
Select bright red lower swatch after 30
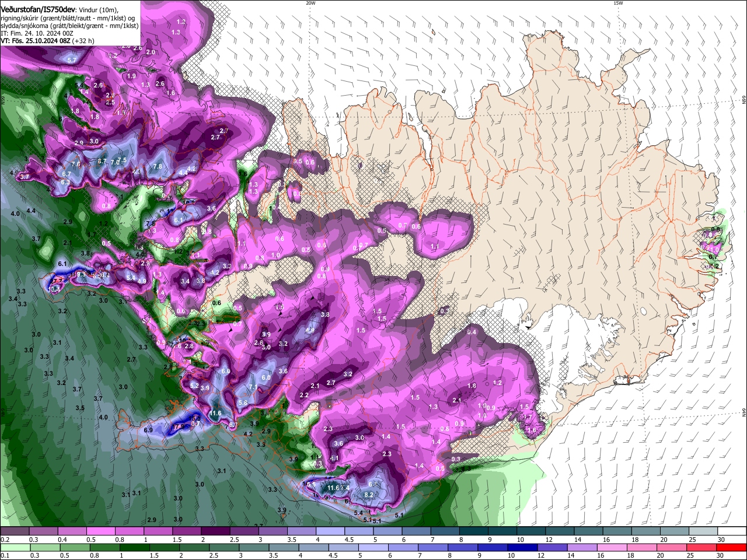coord(732,547)
